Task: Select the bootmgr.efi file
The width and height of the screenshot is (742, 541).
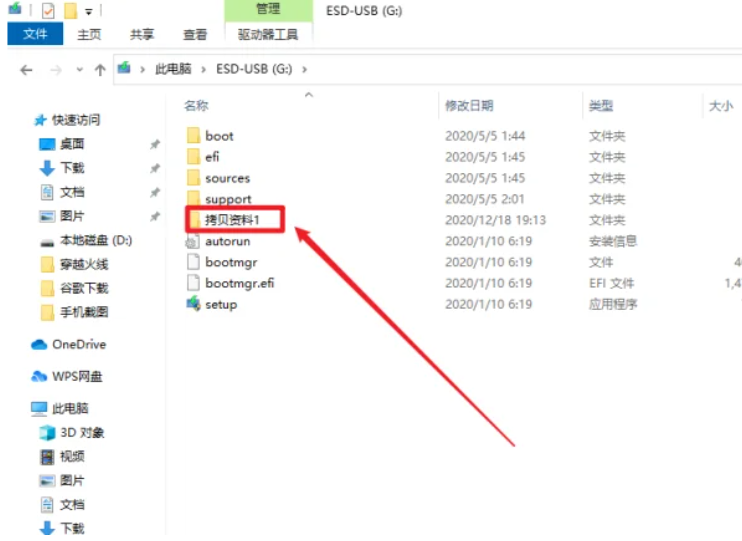Action: click(239, 283)
